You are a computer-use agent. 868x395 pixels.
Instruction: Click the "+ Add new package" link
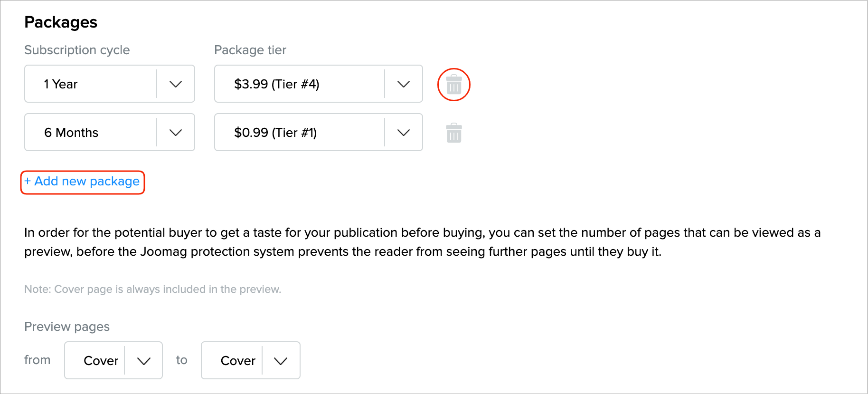pyautogui.click(x=82, y=182)
